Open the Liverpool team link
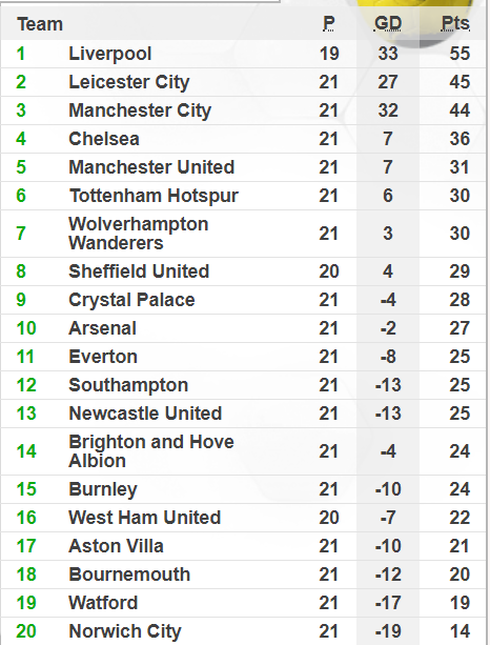This screenshot has width=490, height=645. pyautogui.click(x=110, y=54)
